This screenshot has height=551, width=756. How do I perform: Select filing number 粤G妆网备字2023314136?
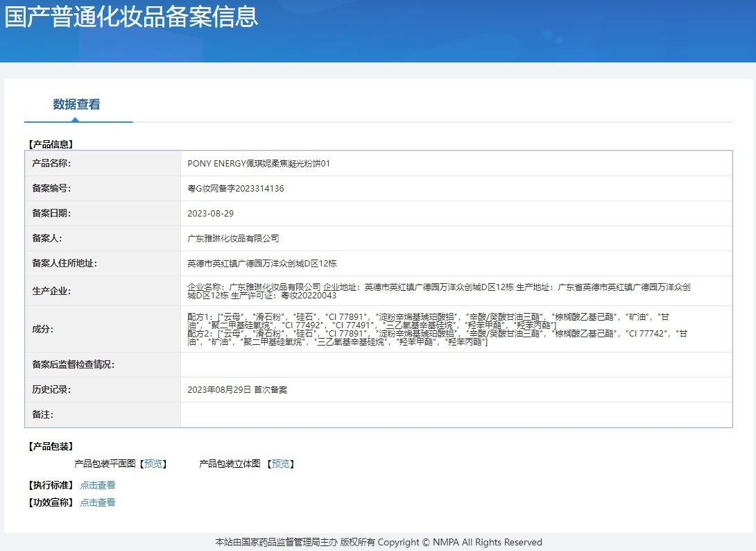236,189
